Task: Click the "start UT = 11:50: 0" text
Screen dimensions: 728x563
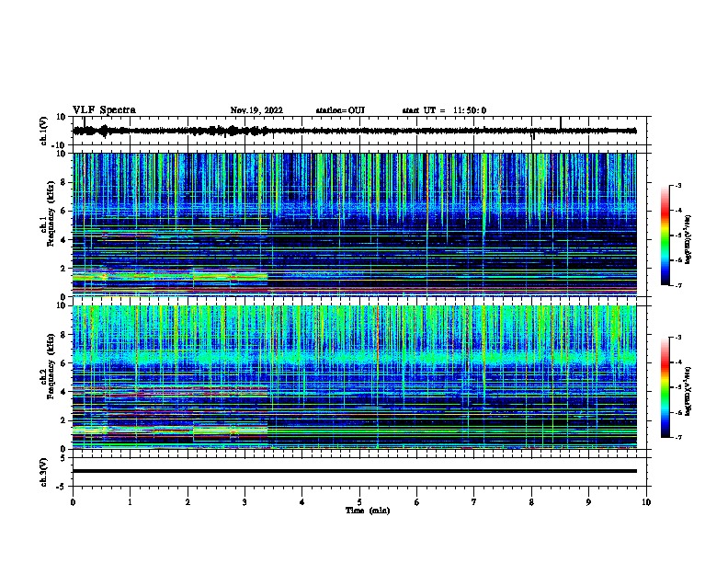Action: click(444, 110)
